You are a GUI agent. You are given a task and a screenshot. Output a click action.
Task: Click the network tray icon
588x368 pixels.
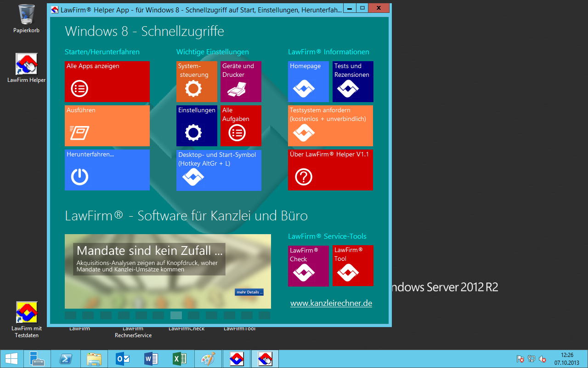coord(531,359)
